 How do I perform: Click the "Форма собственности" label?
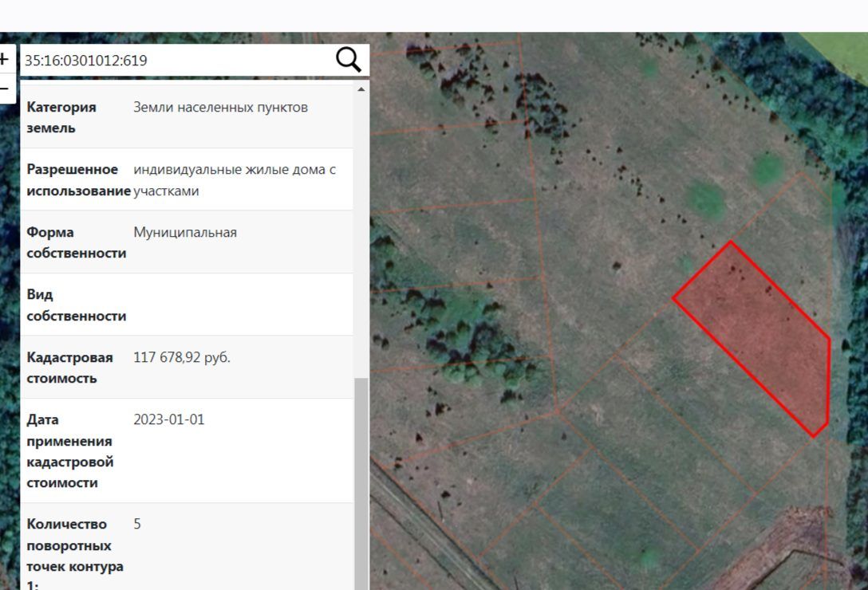point(77,242)
